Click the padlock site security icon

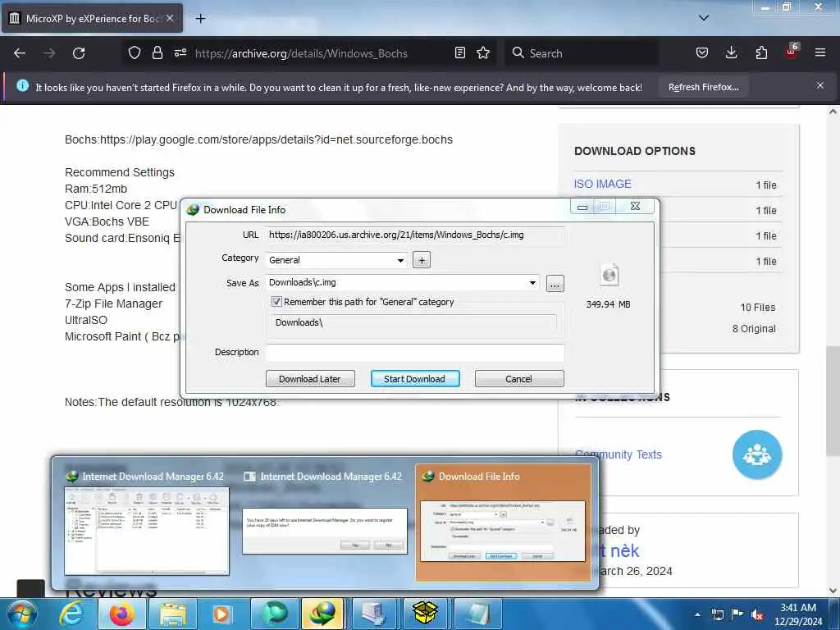[x=157, y=53]
